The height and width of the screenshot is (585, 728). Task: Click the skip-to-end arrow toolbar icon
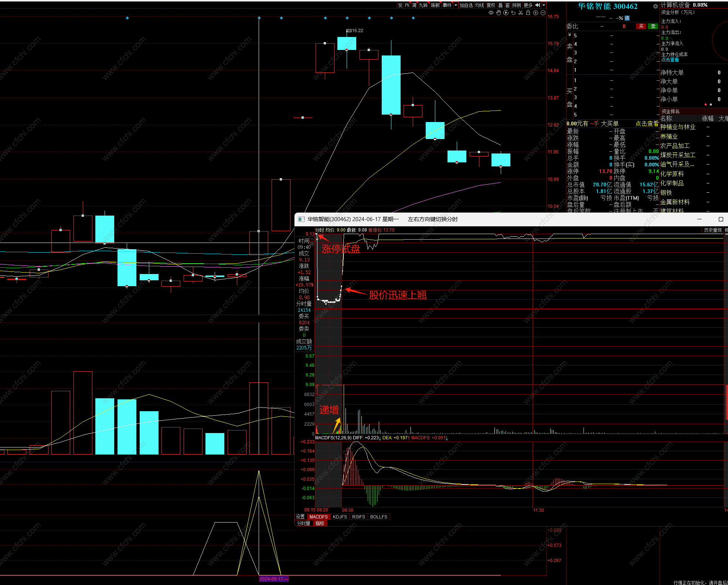(538, 5)
